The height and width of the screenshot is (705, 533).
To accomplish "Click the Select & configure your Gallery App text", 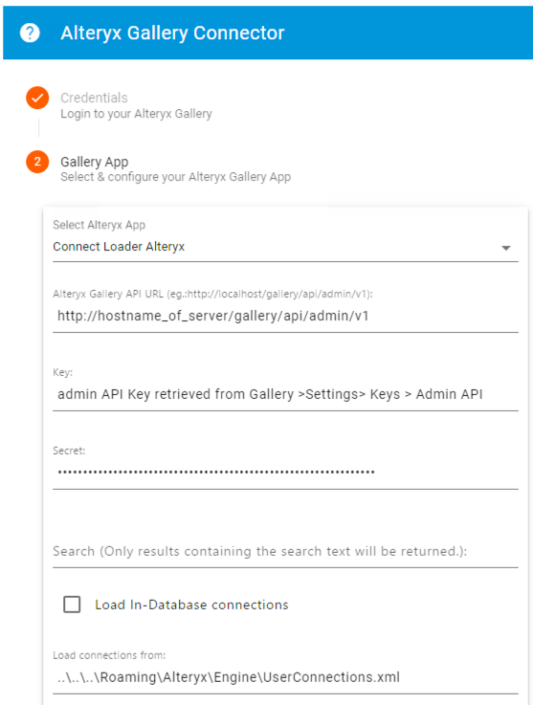I will tap(175, 177).
